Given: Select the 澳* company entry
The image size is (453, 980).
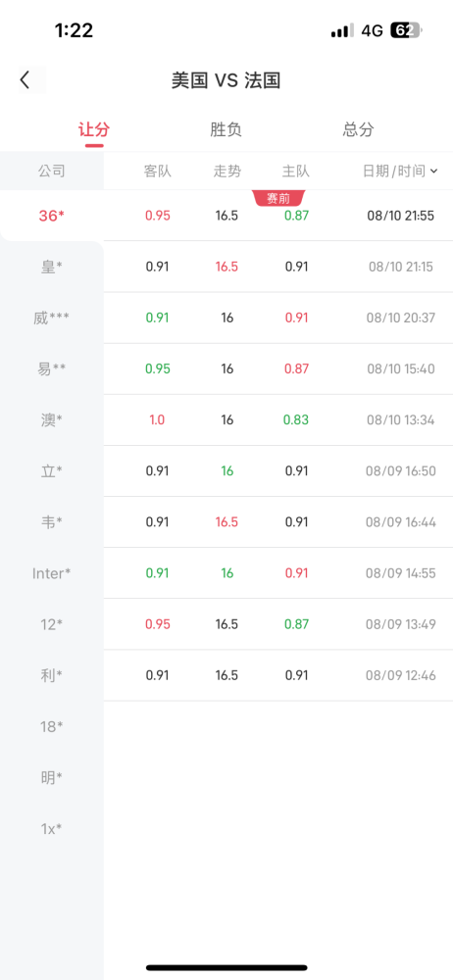Looking at the screenshot, I should [52, 420].
